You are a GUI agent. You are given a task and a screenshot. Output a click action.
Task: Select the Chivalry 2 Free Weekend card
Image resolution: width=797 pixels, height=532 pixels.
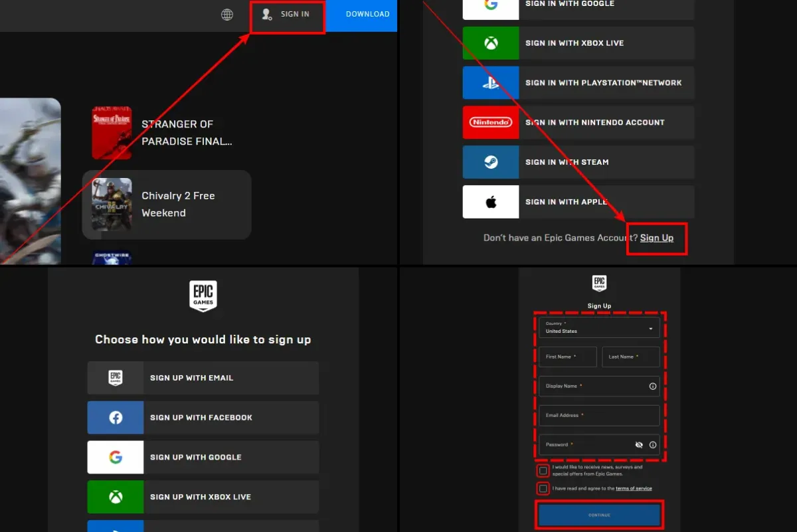[x=167, y=205]
